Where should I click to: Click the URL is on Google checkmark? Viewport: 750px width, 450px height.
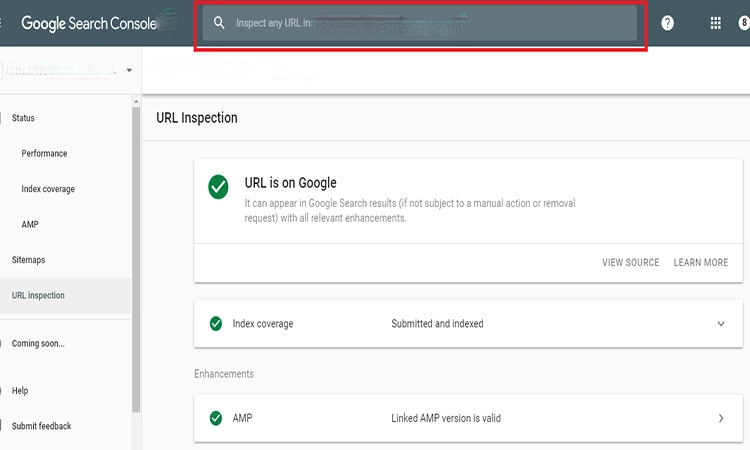(218, 187)
